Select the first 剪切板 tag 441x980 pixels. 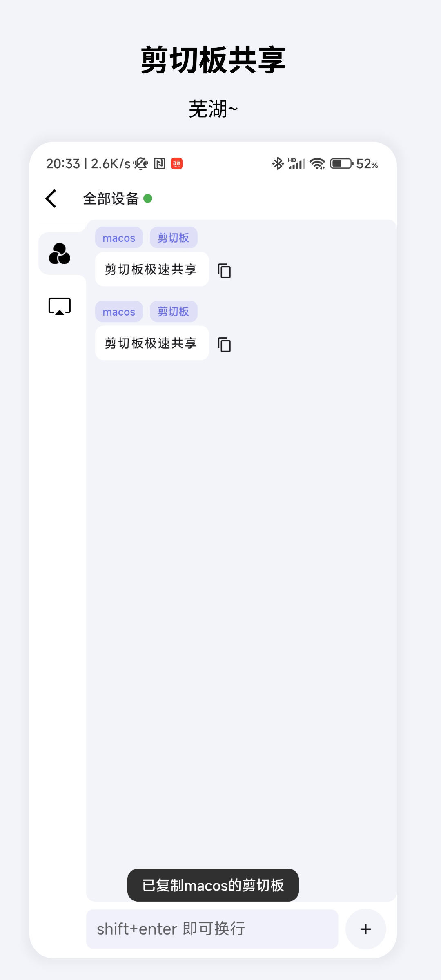coord(174,238)
